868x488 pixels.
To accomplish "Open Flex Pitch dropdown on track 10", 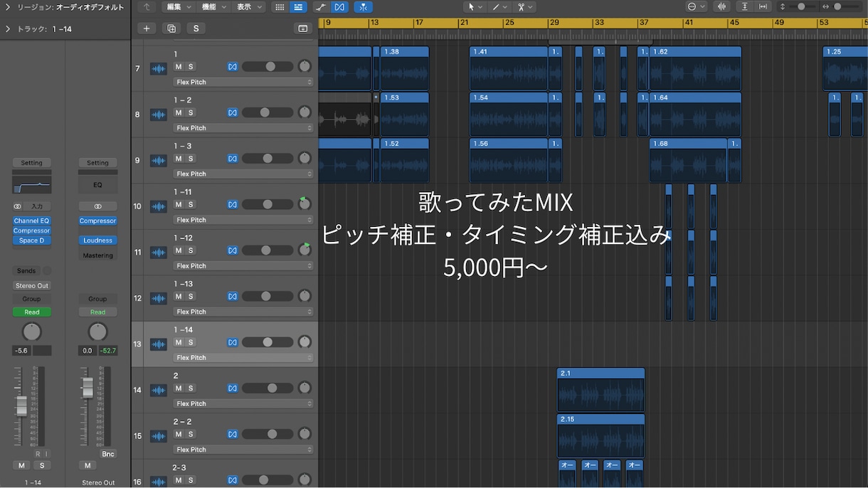I will (x=243, y=220).
